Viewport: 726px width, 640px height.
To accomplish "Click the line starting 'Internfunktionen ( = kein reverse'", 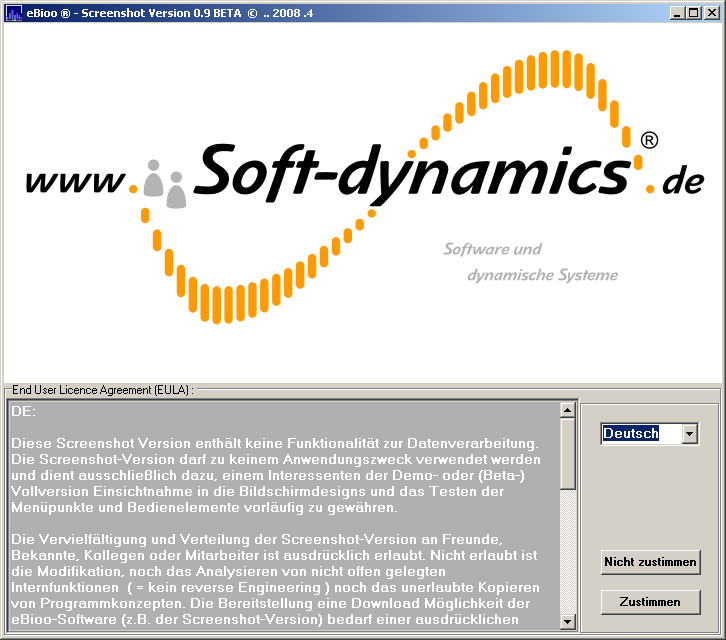I will tap(275, 588).
